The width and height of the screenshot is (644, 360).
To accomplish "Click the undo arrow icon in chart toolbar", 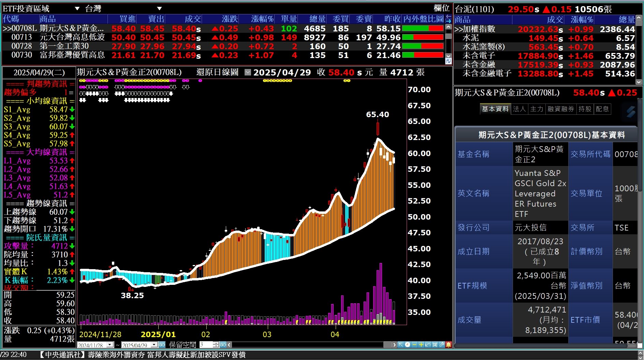I will tap(428, 345).
